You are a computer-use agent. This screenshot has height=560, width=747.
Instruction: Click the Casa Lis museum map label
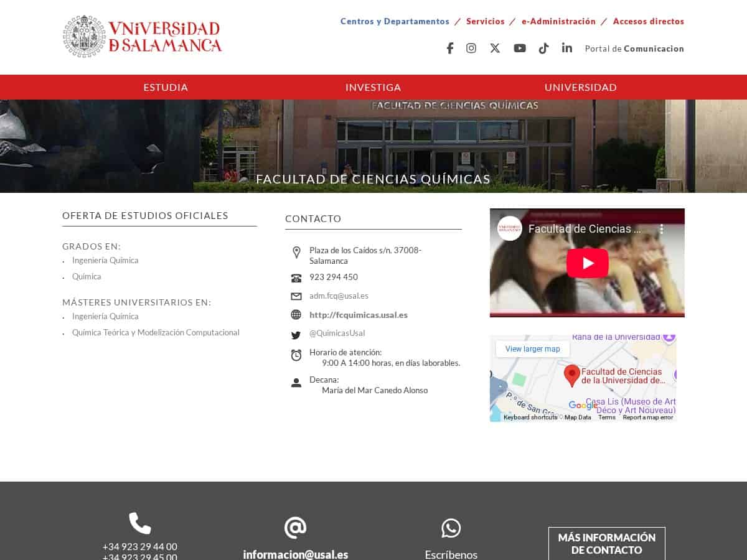(631, 406)
